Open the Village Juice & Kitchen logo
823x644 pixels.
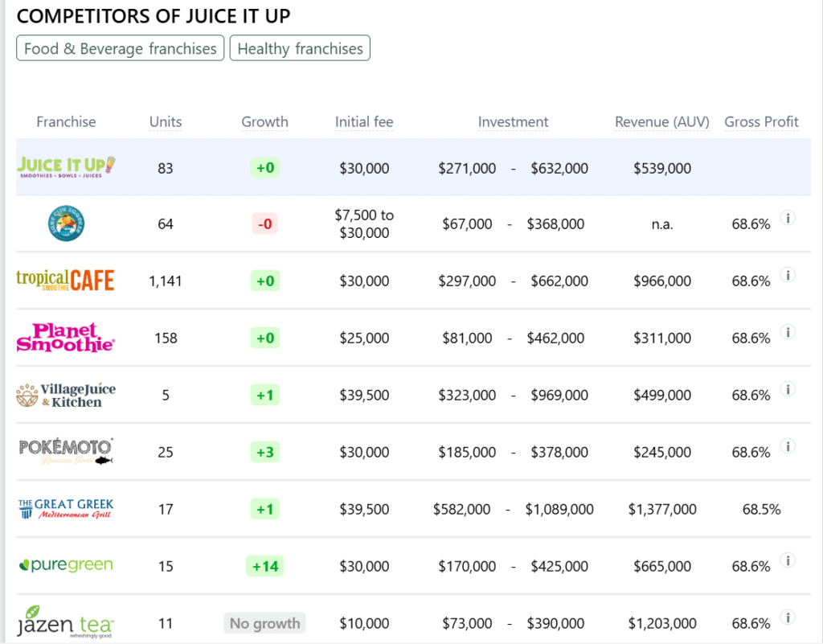(x=66, y=396)
